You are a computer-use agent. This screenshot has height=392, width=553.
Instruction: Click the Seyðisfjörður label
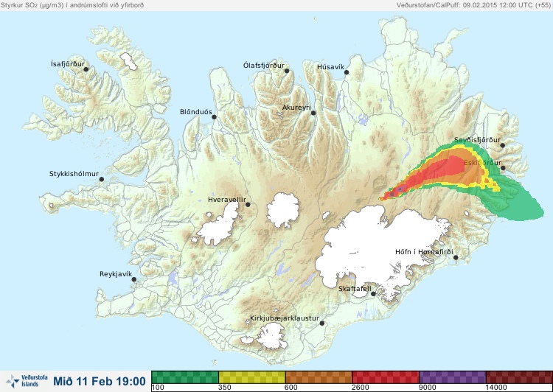[x=477, y=140]
